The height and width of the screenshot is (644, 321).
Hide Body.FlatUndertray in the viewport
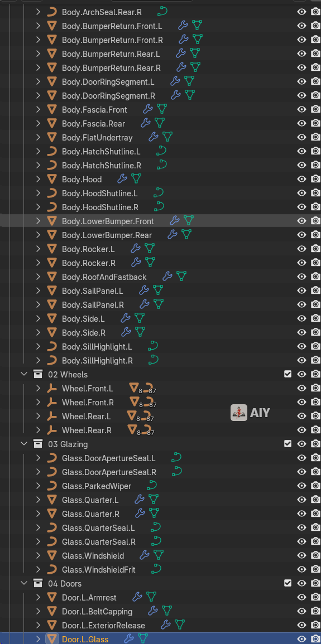pyautogui.click(x=301, y=137)
